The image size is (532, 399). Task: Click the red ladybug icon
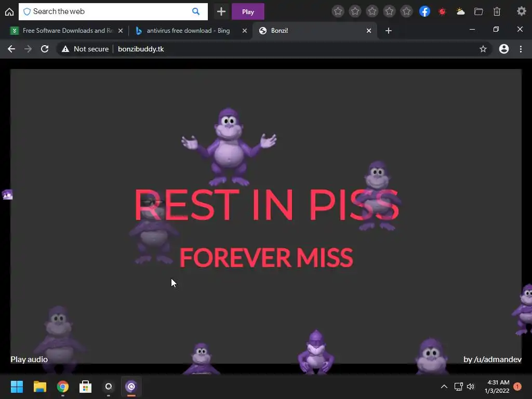point(442,11)
